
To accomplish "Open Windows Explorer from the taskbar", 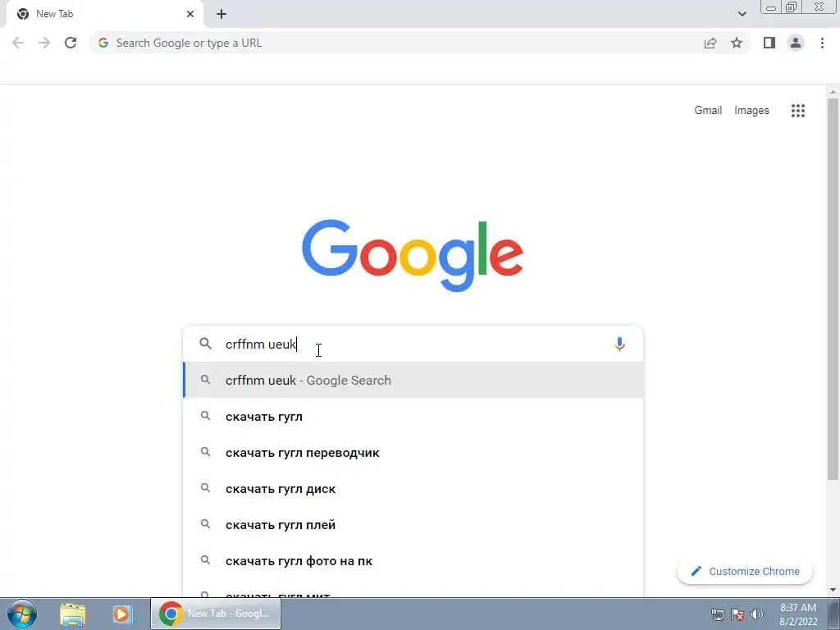I will (73, 614).
